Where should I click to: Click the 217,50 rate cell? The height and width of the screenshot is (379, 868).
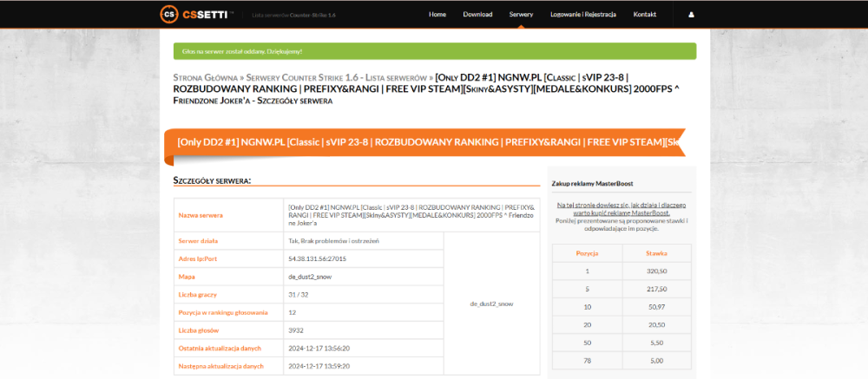tap(656, 289)
